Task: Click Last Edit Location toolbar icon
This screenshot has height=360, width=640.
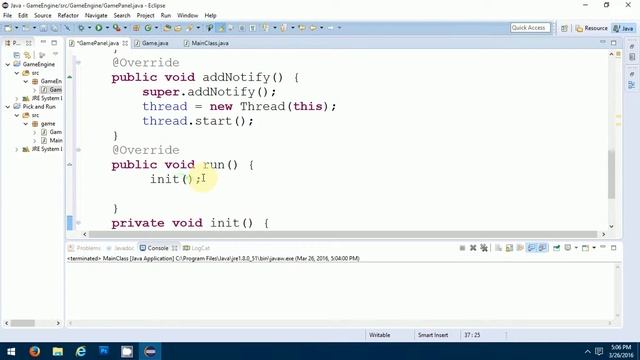Action: [x=302, y=28]
